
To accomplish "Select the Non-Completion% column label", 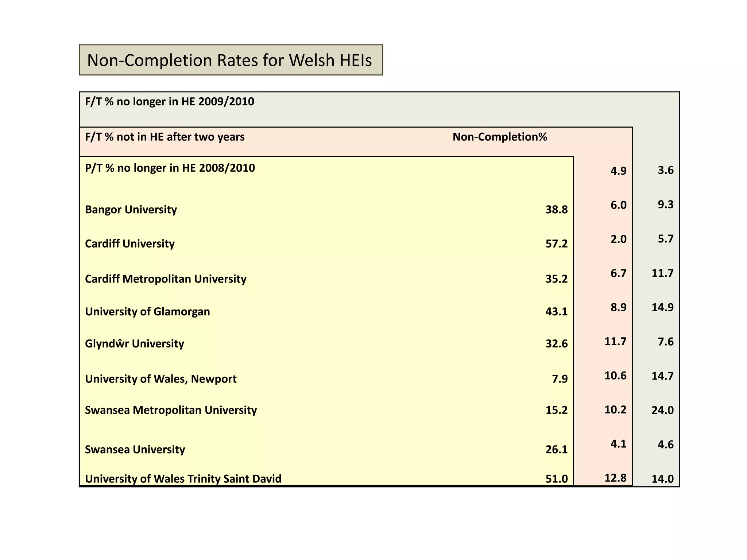I will pos(500,137).
